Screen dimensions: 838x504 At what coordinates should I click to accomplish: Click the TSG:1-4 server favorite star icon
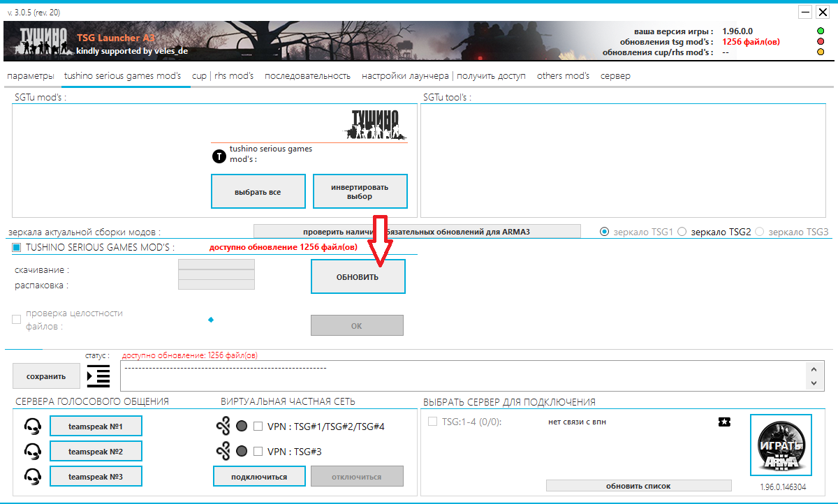(x=724, y=422)
